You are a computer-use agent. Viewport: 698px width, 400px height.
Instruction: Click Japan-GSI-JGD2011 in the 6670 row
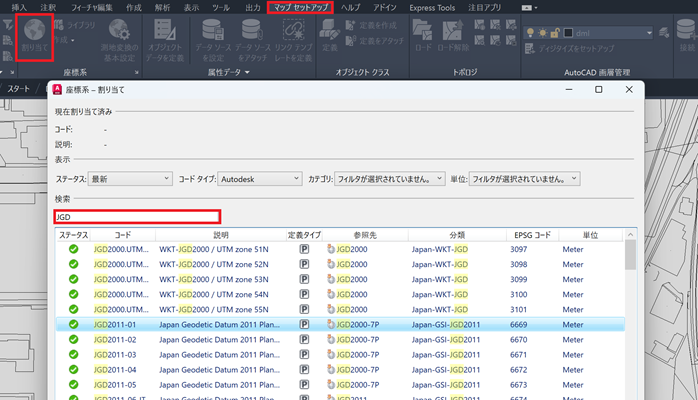click(x=446, y=339)
